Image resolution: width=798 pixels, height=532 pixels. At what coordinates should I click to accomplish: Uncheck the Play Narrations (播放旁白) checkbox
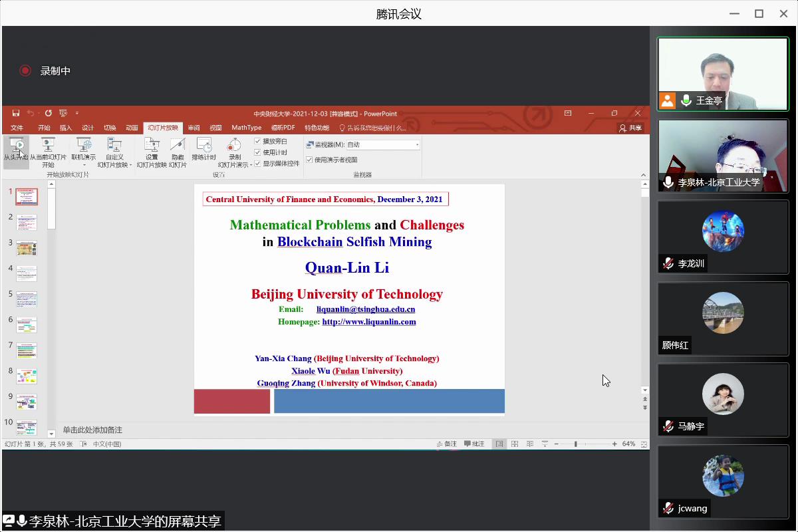258,142
